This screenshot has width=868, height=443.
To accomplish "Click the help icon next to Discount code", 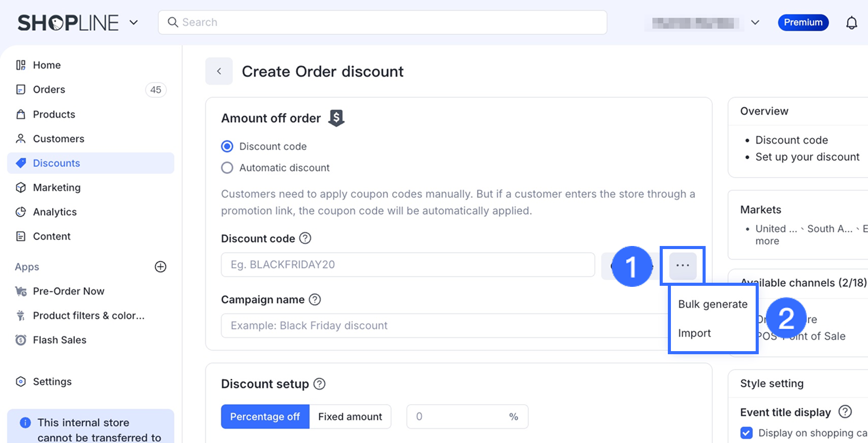I will pos(305,238).
